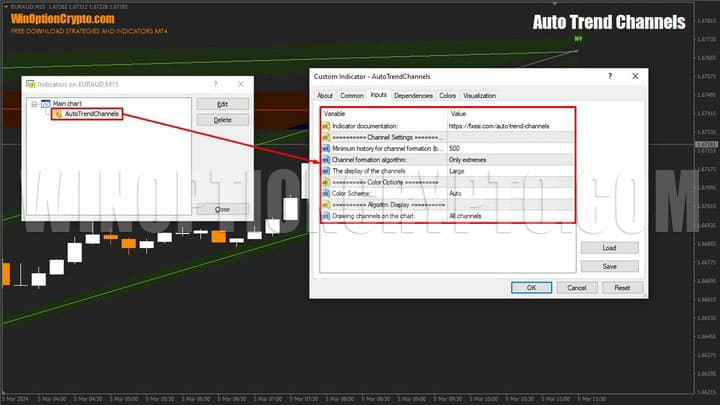Click the Color Scheme parameter icon
Image resolution: width=720 pixels, height=405 pixels.
[326, 193]
